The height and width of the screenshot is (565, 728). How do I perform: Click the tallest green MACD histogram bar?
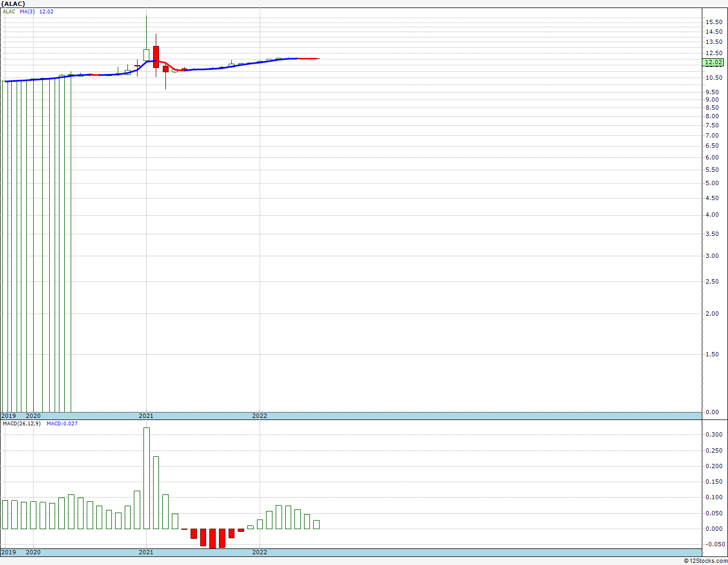click(147, 478)
